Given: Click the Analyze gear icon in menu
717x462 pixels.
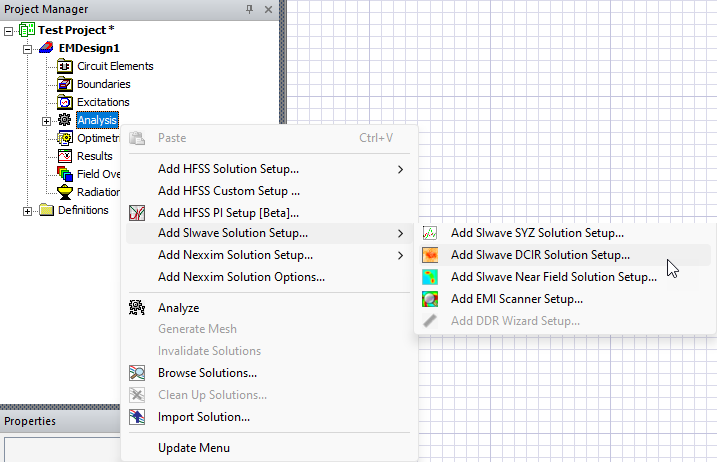Looking at the screenshot, I should coord(137,308).
